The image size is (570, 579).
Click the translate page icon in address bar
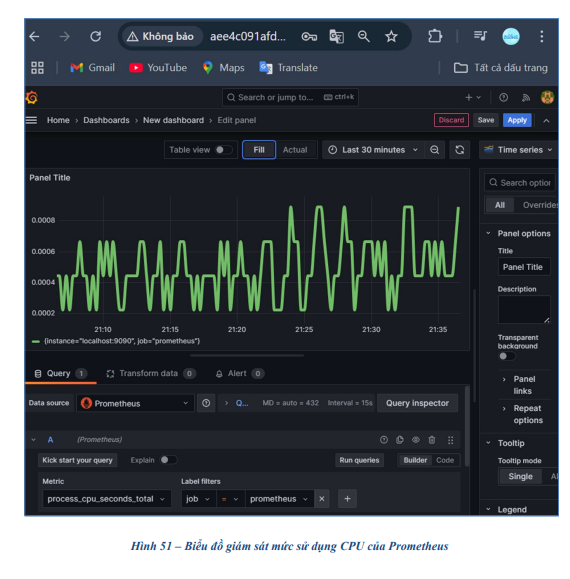[336, 36]
